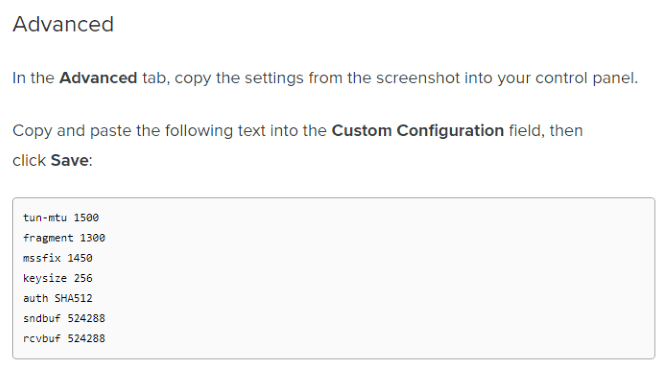Click the phrase 'control panel' in the first paragraph

coord(586,78)
